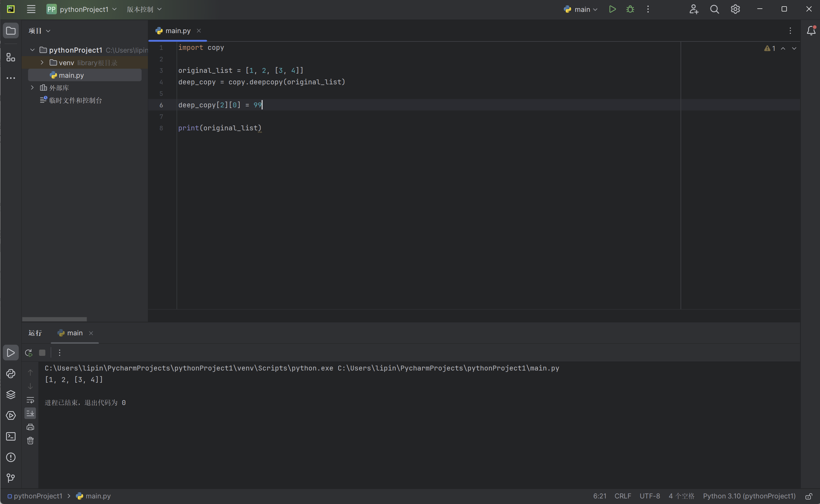This screenshot has width=820, height=504.
Task: Open Git version control tool window
Action: pyautogui.click(x=11, y=478)
